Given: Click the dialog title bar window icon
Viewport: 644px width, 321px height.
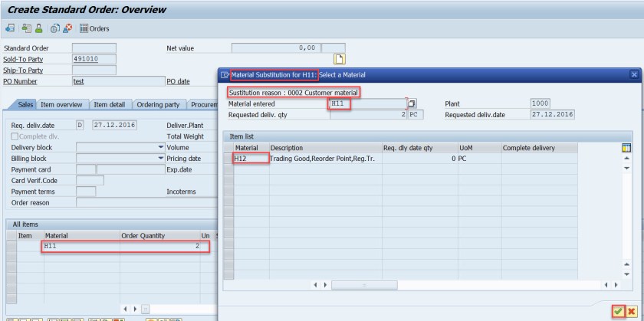Looking at the screenshot, I should click(225, 75).
